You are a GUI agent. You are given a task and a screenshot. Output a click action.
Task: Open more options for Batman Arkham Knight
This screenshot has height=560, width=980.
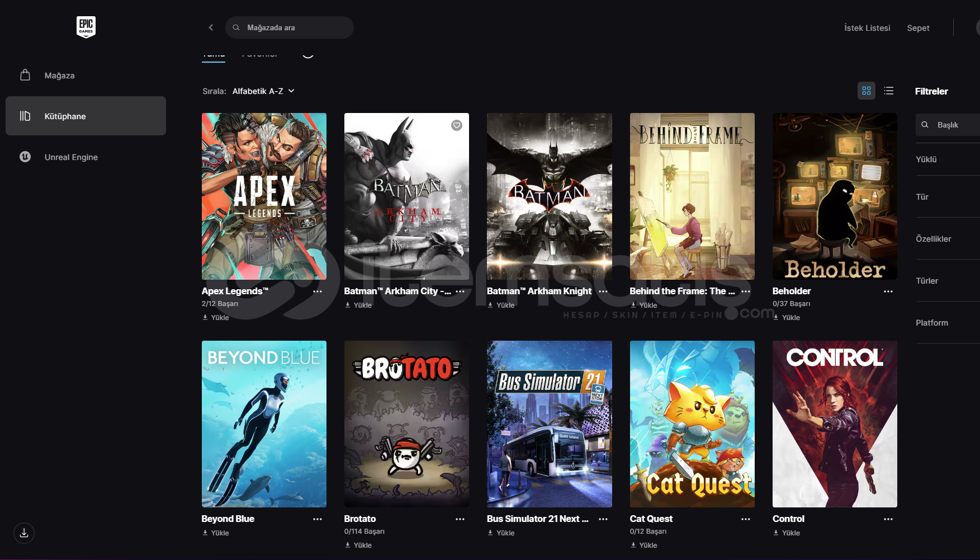(603, 291)
